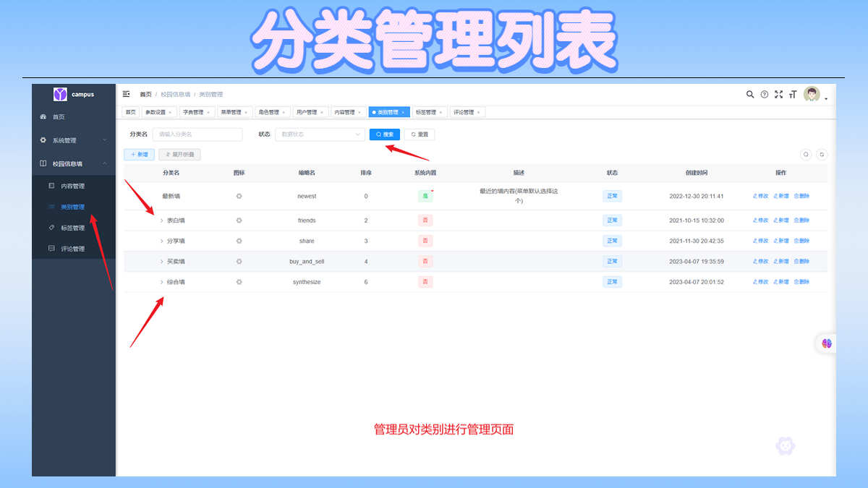Click the 重置 button
This screenshot has width=868, height=488.
(x=420, y=134)
